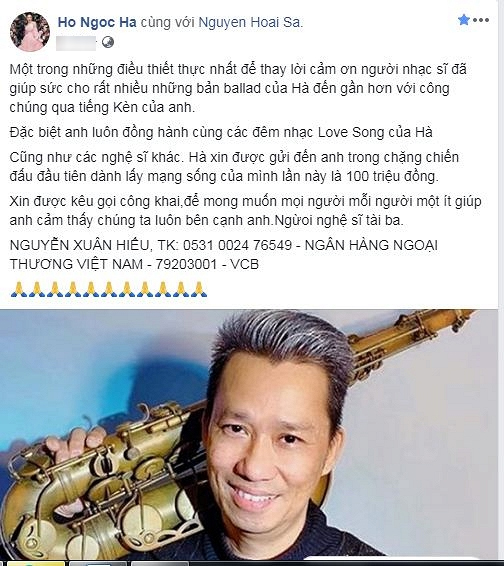This screenshot has width=504, height=566.
Task: Click the second gray taskbar button
Action: (161, 563)
